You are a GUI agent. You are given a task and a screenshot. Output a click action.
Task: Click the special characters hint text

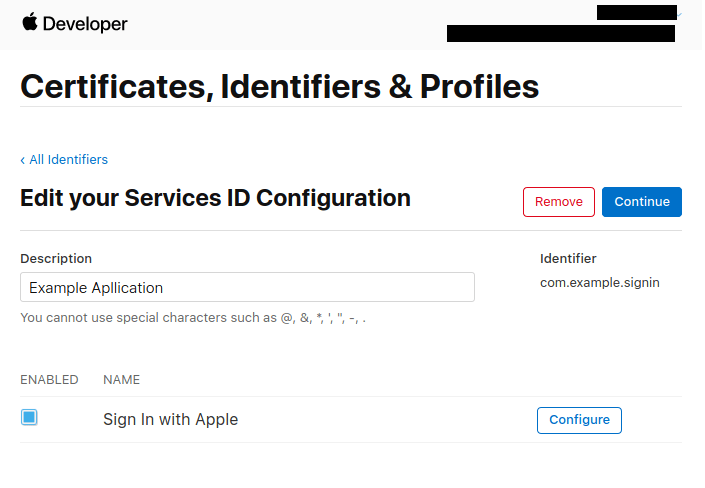193,318
